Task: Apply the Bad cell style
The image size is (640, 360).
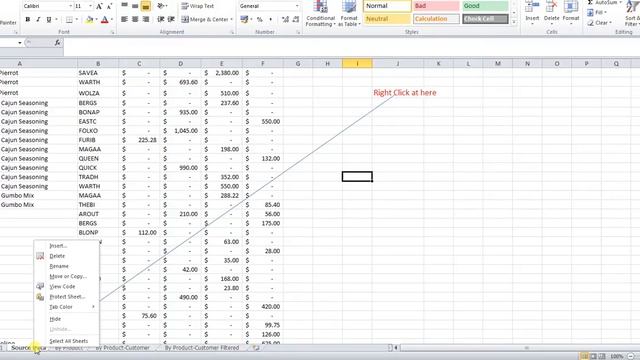Action: (436, 6)
